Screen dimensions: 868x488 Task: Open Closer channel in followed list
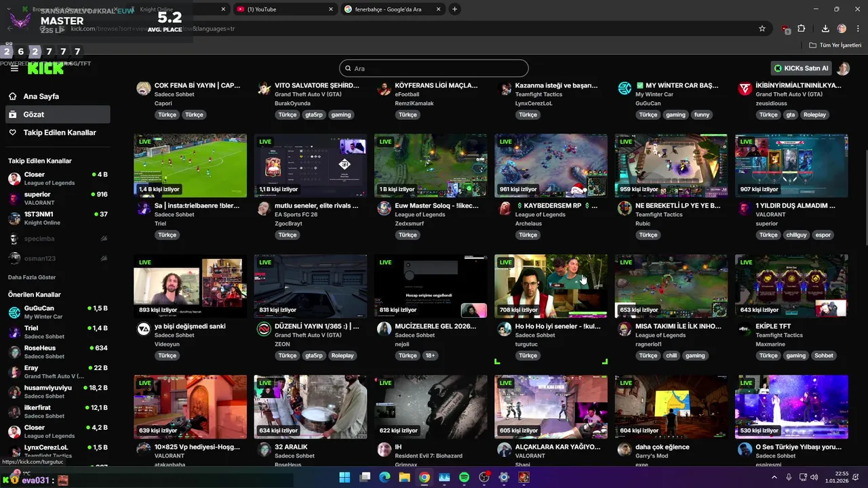click(x=58, y=178)
